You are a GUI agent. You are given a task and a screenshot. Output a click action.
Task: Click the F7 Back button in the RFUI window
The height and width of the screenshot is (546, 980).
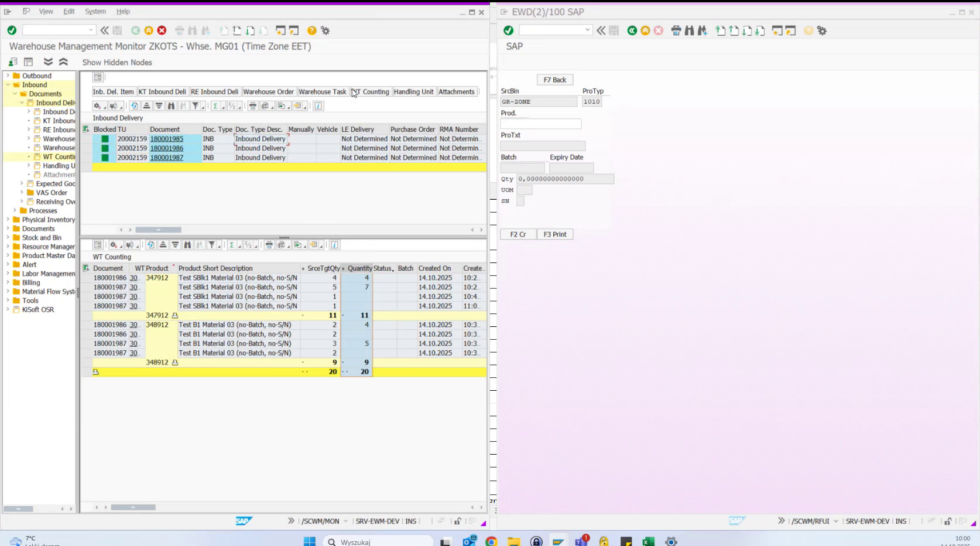click(x=554, y=80)
